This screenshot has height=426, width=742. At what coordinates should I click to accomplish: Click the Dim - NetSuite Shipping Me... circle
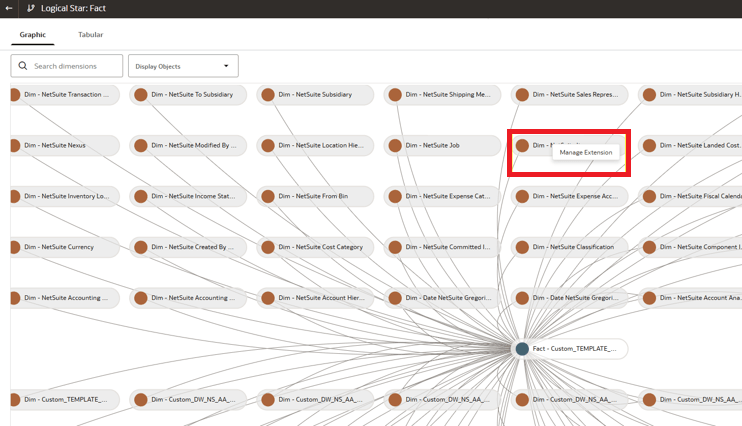(395, 95)
